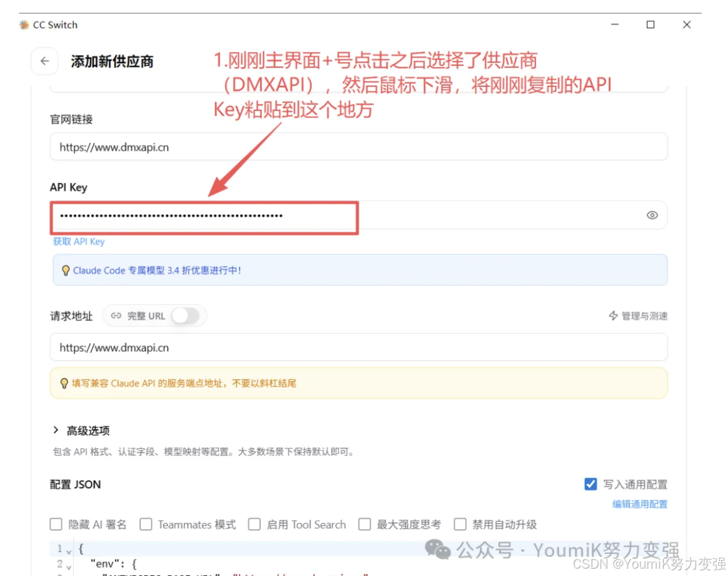Close the CC Switch window

tap(686, 24)
